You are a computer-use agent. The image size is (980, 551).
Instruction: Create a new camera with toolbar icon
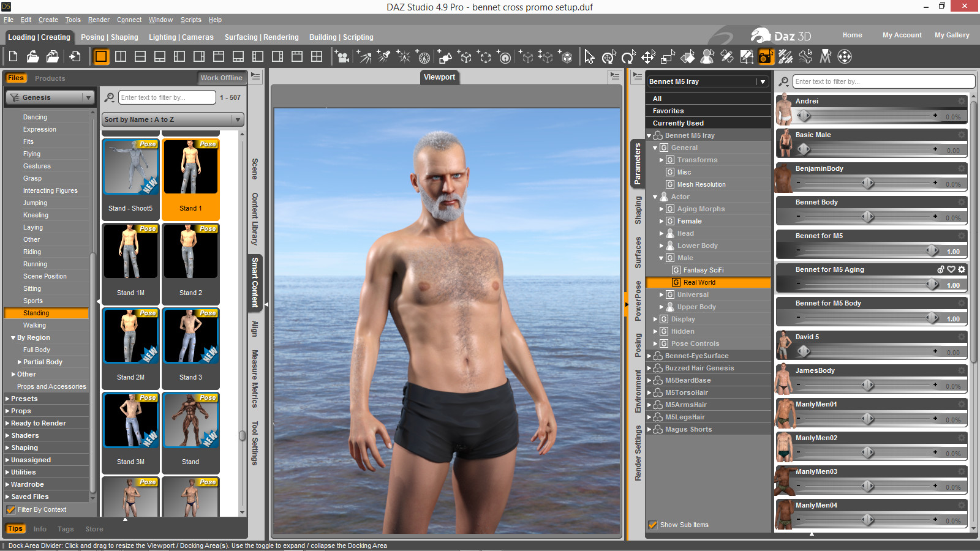coord(343,57)
